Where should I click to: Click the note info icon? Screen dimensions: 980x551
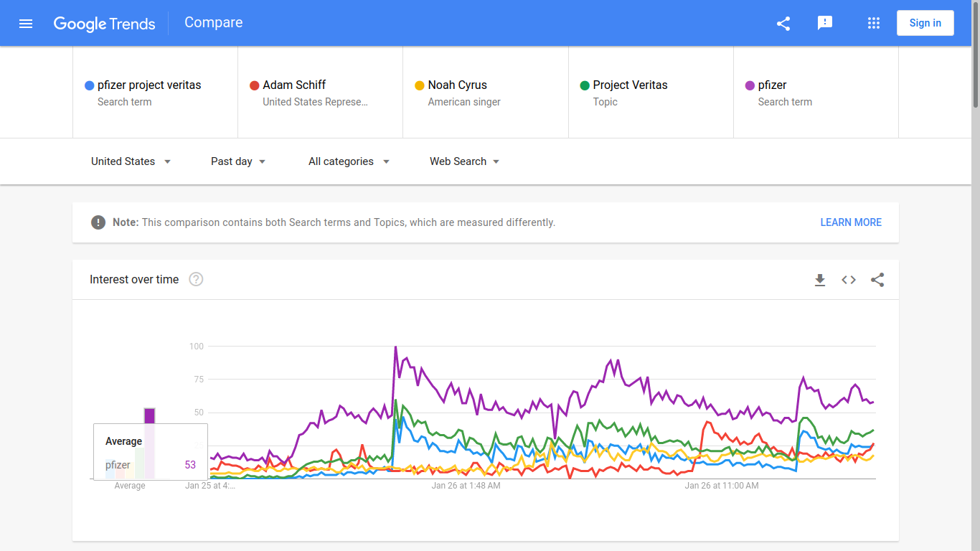[98, 222]
